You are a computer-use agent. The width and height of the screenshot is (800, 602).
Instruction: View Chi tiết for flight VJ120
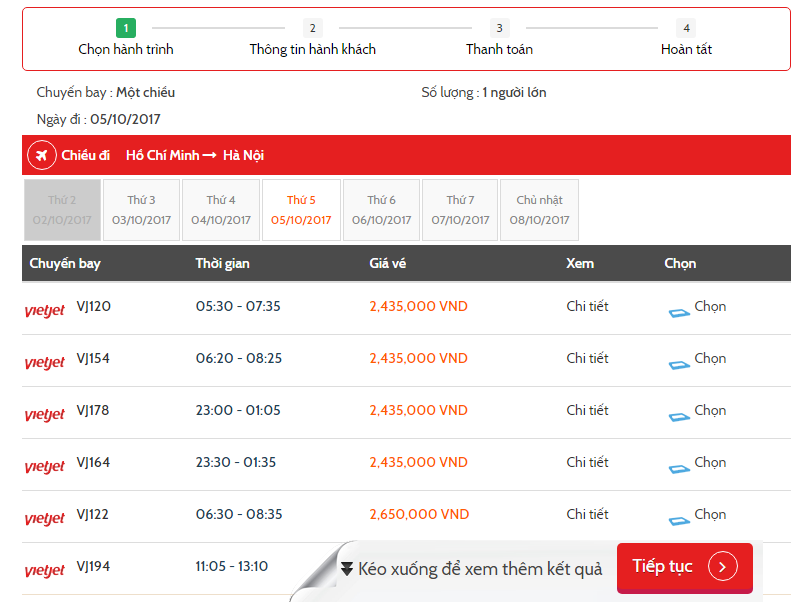[x=587, y=306]
